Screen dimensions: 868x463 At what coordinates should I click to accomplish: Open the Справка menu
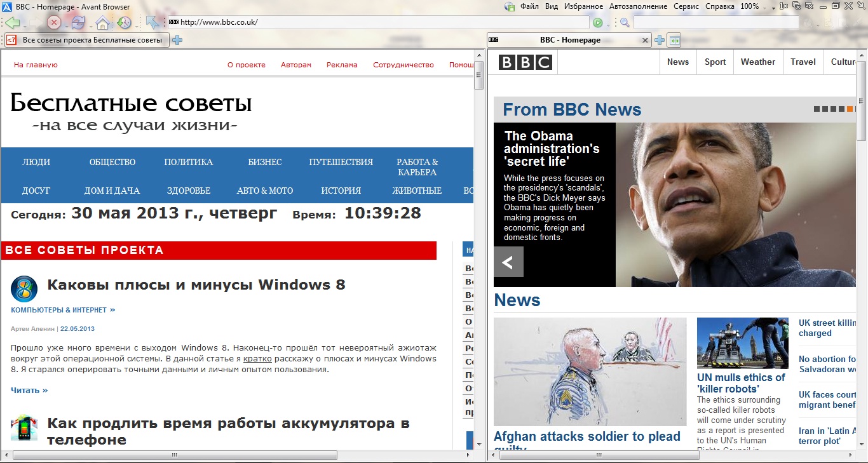[720, 6]
